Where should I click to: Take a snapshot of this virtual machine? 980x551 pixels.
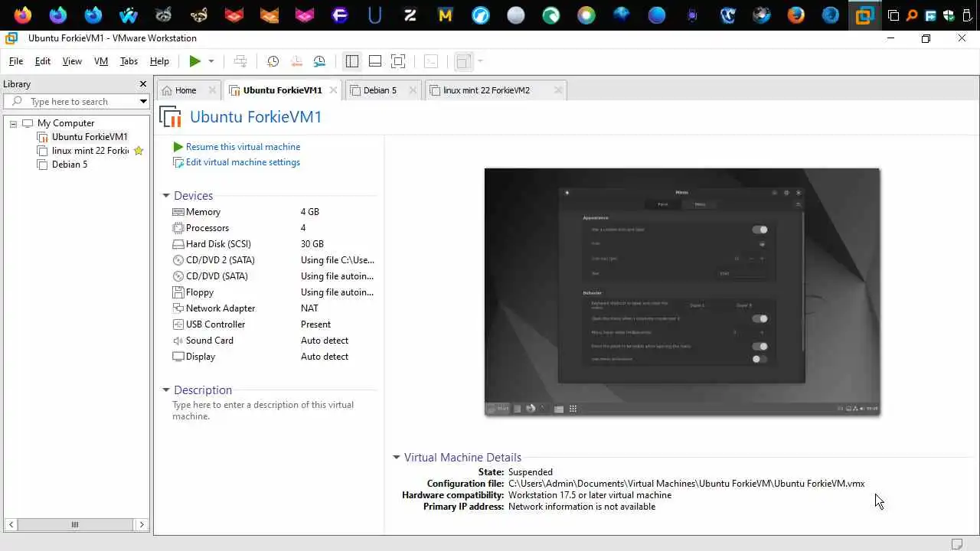(x=273, y=61)
